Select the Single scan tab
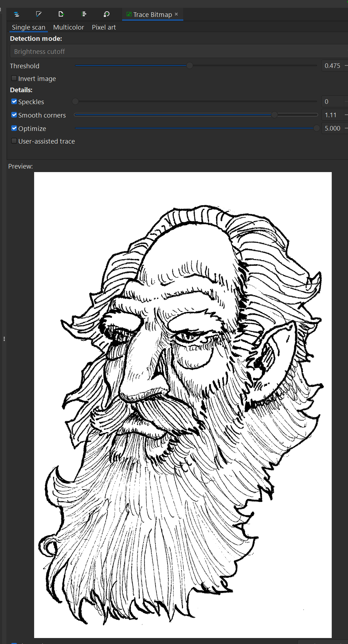 [29, 27]
